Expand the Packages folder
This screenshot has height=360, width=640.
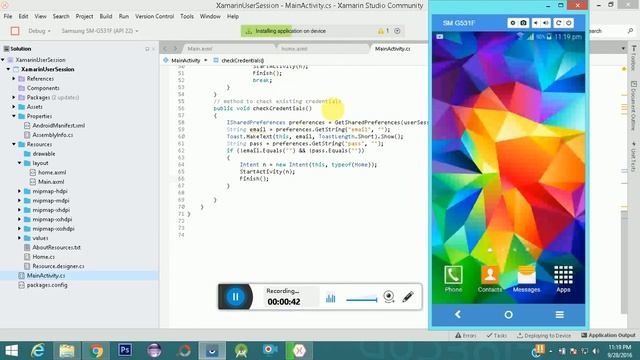pyautogui.click(x=14, y=97)
